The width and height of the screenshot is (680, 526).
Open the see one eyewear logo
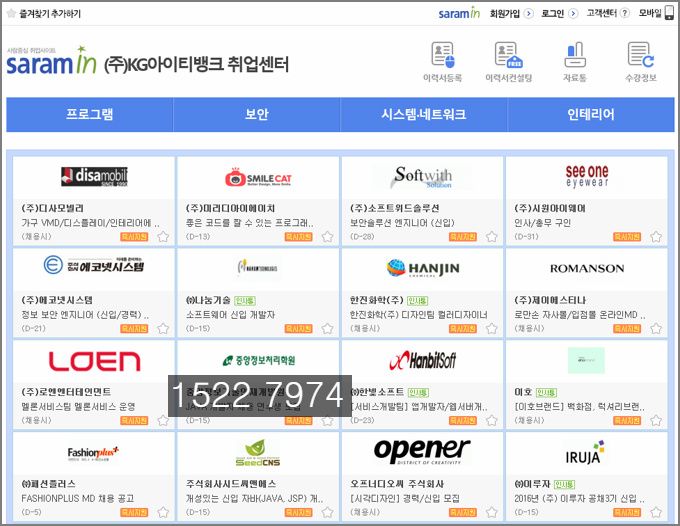click(587, 176)
